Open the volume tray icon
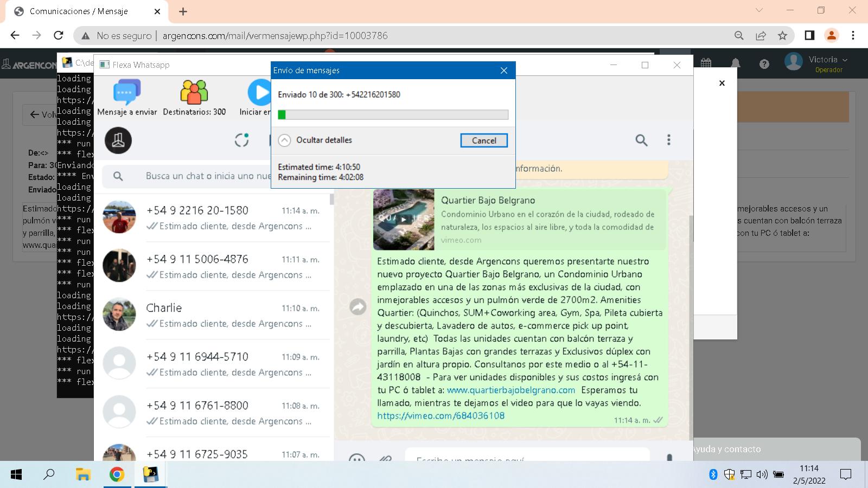This screenshot has width=868, height=488. [x=762, y=474]
